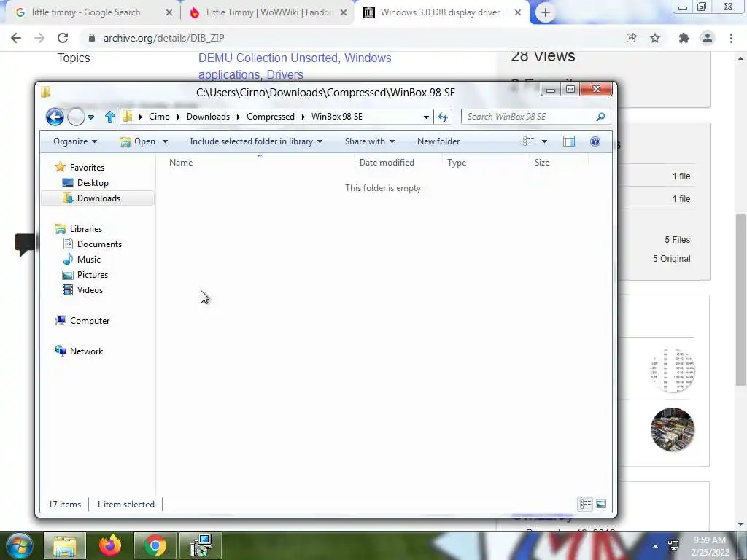The width and height of the screenshot is (747, 560).
Task: Open Explorer help icon
Action: tap(595, 141)
